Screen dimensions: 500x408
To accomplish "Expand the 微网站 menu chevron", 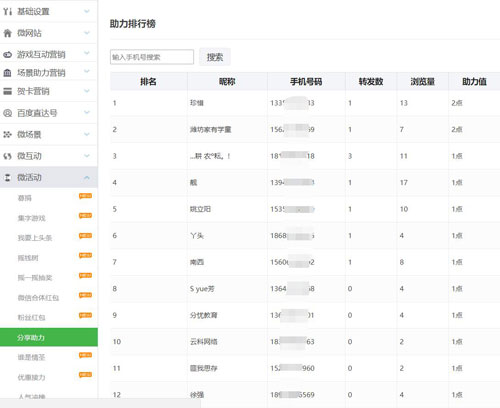I will pos(87,33).
